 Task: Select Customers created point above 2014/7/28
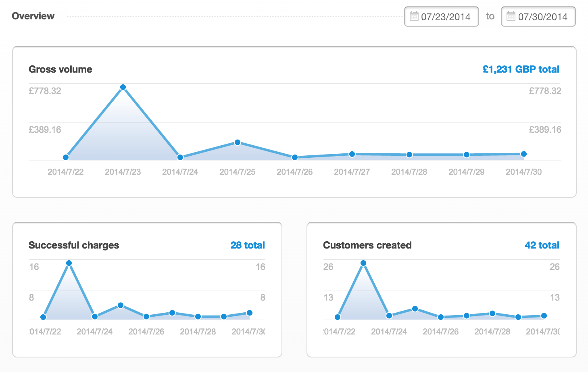coord(492,313)
